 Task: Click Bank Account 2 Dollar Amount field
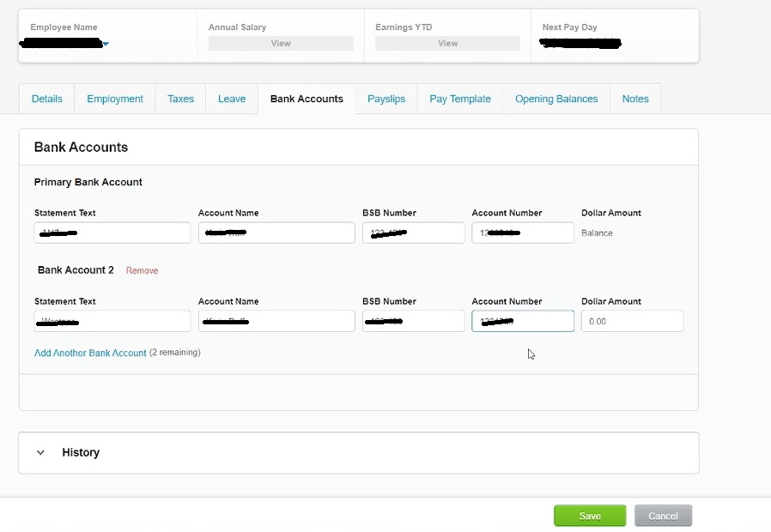click(632, 321)
